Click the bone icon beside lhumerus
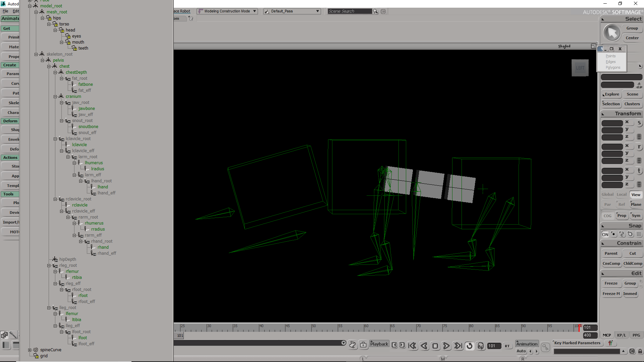Image resolution: width=644 pixels, height=362 pixels. [x=80, y=163]
